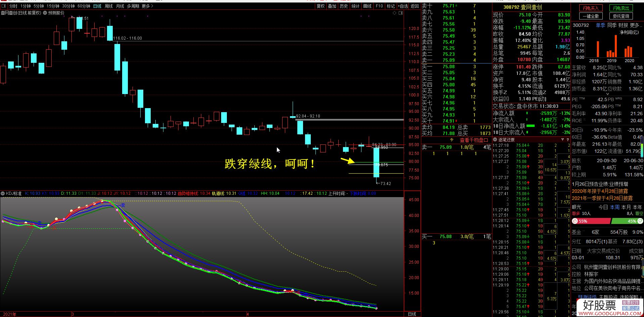
Task: Open the filter funnel in 逐笔还原 panel
Action: point(562,140)
